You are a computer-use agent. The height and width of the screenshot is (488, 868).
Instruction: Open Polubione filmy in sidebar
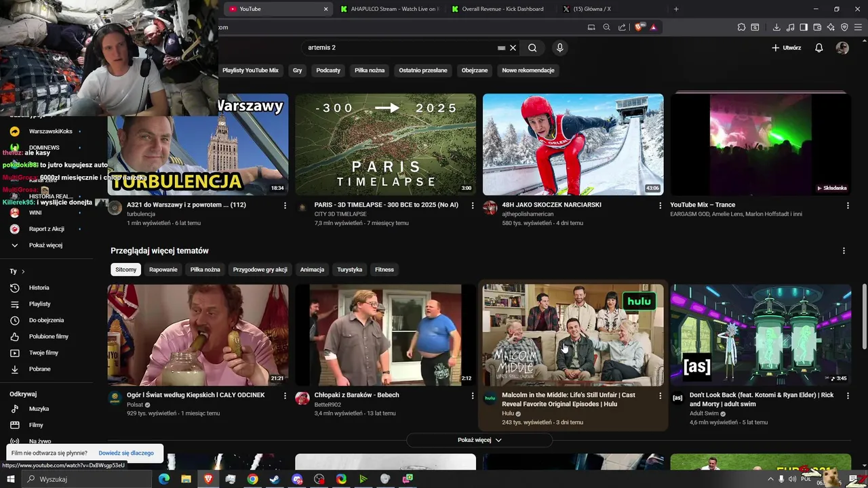[48, 336]
